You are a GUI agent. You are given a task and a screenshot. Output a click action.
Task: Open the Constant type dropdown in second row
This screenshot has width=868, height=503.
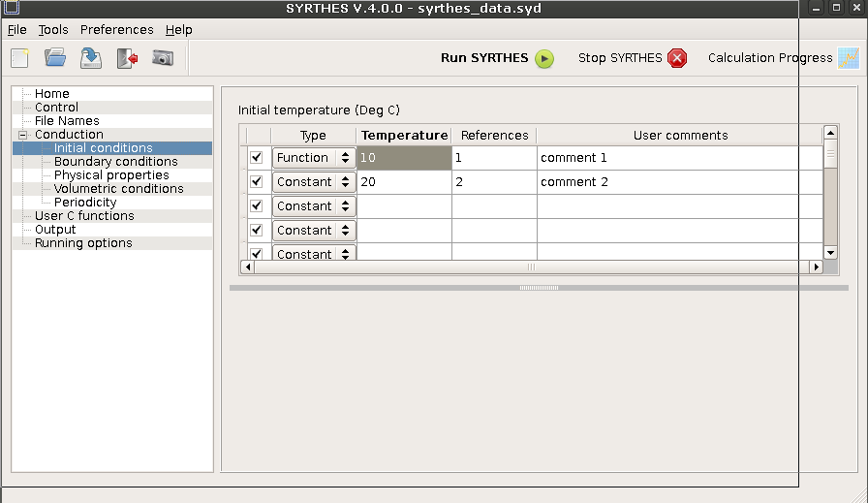click(x=313, y=181)
